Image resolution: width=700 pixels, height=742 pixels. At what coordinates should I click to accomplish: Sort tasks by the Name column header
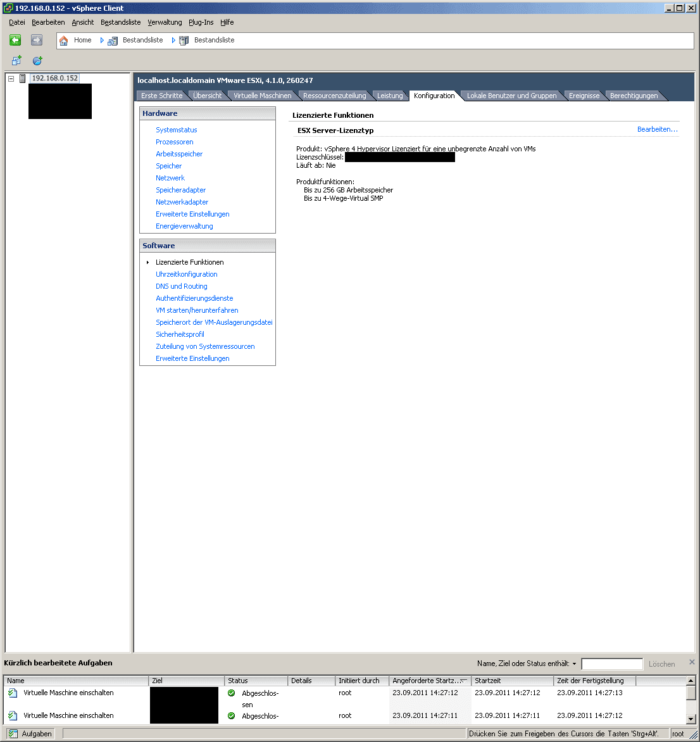click(77, 681)
